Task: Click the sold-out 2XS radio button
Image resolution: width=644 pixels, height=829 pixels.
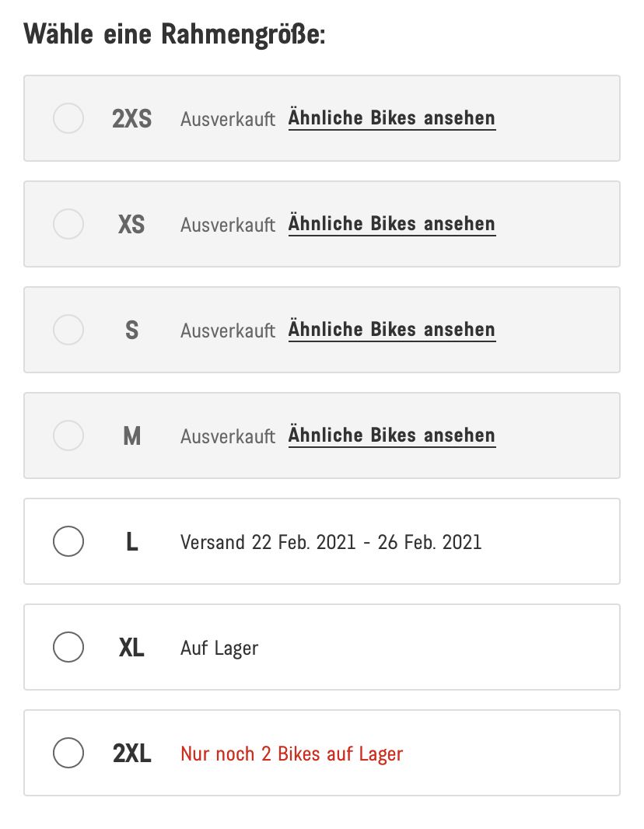Action: [x=68, y=118]
